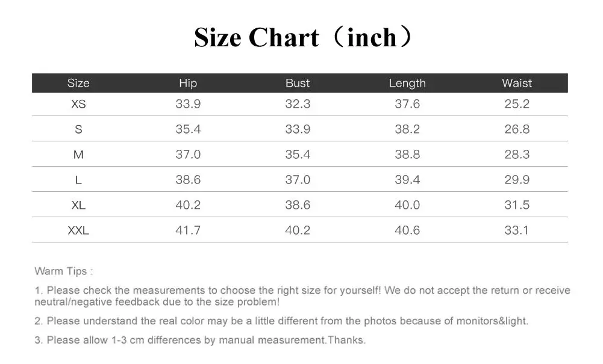Image resolution: width=603 pixels, height=364 pixels.
Task: Click the M size row label
Action: (x=78, y=155)
